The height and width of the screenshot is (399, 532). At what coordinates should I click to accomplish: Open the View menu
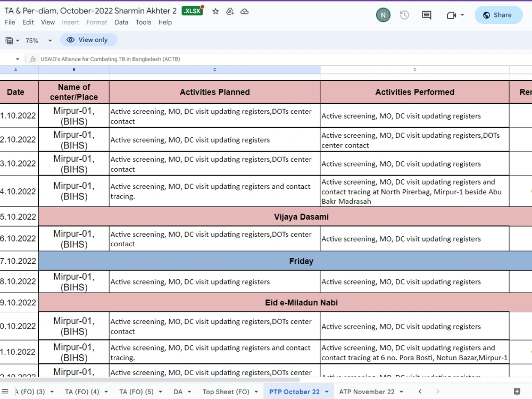(x=48, y=22)
